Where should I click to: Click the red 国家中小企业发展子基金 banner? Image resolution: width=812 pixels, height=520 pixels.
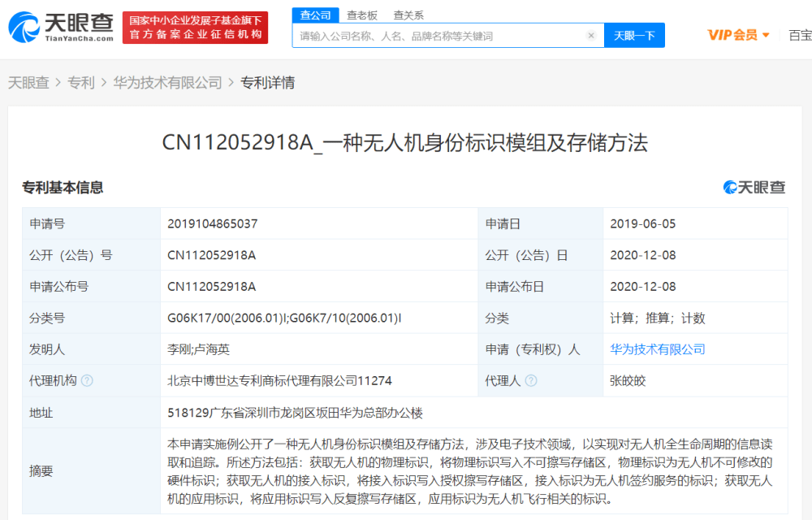click(x=195, y=28)
